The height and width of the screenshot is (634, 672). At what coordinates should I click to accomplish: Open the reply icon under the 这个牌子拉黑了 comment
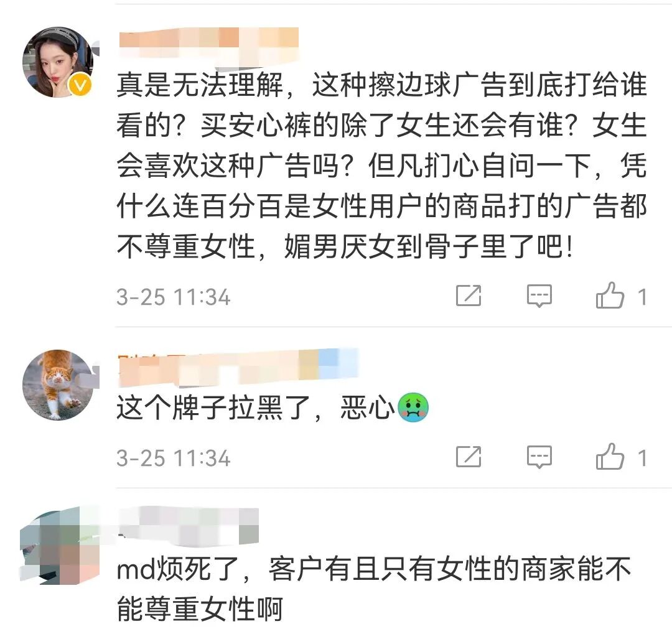point(539,457)
